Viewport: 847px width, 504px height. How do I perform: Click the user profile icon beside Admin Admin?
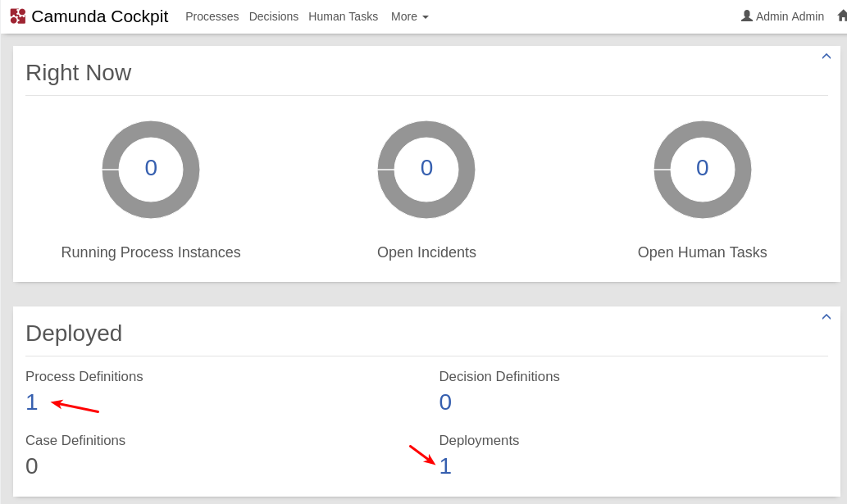point(746,16)
